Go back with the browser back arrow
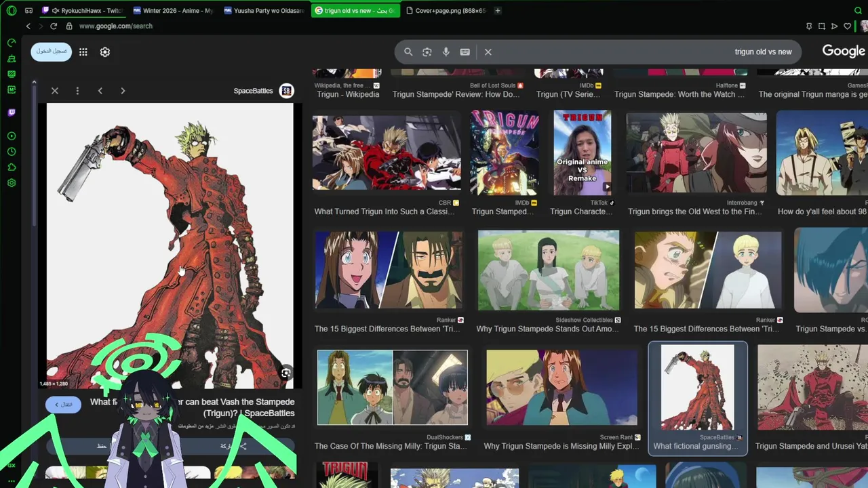868x488 pixels. (28, 26)
